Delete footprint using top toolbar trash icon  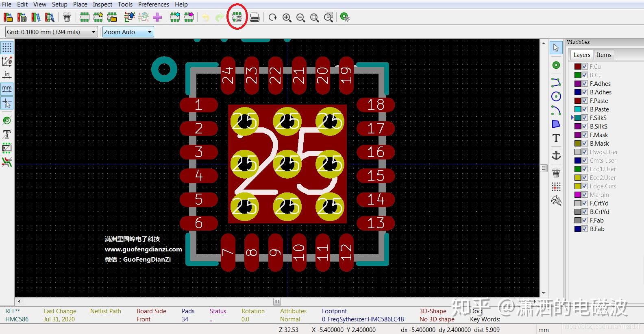67,17
